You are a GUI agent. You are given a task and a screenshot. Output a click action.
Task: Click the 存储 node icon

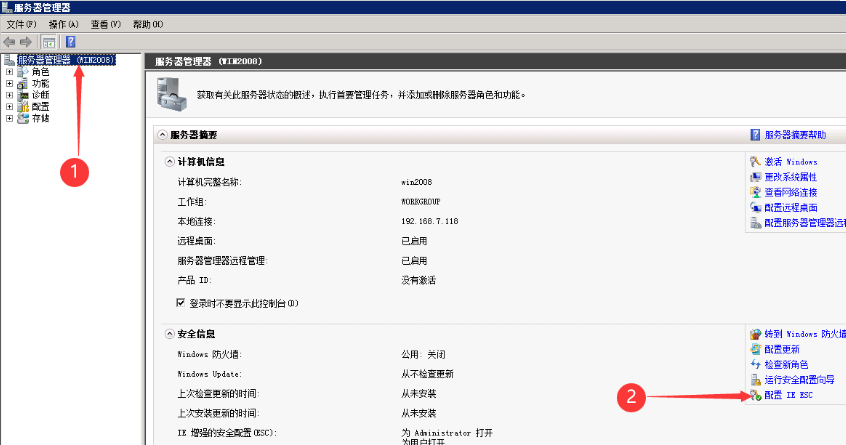pos(23,119)
